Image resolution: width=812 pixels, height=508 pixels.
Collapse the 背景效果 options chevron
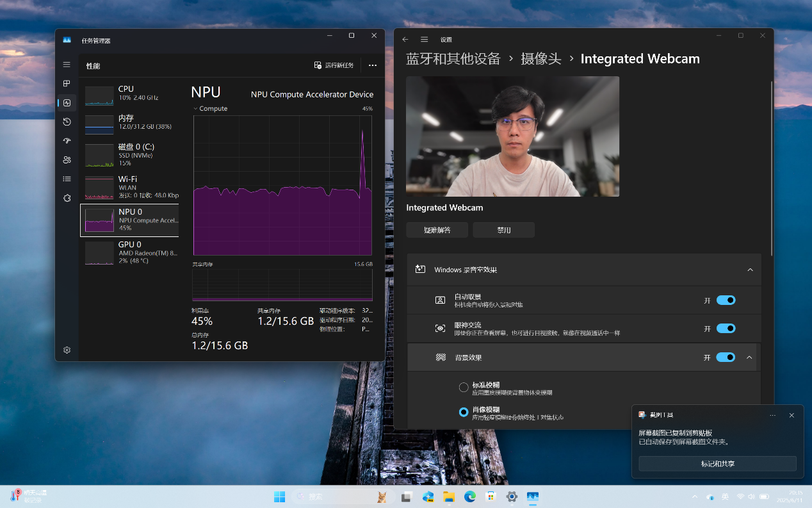pos(749,357)
